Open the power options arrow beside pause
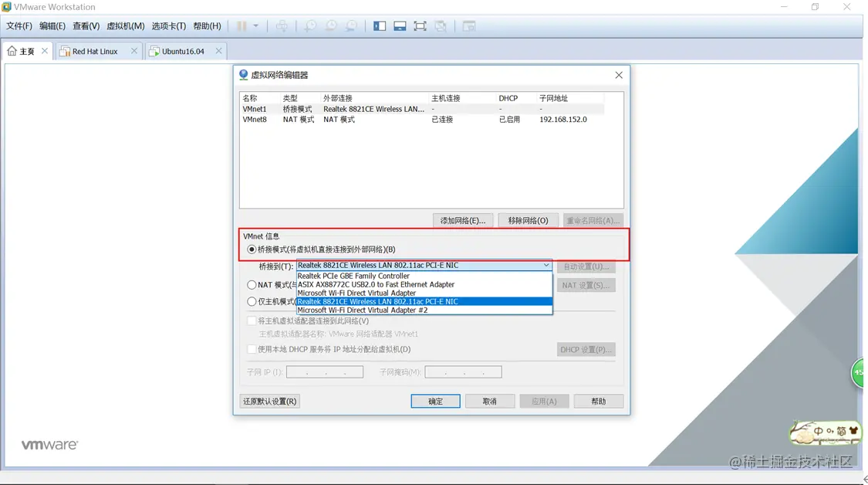 255,26
